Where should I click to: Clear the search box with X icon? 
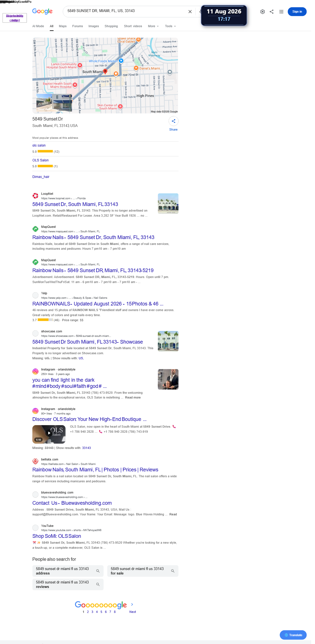coord(190,11)
